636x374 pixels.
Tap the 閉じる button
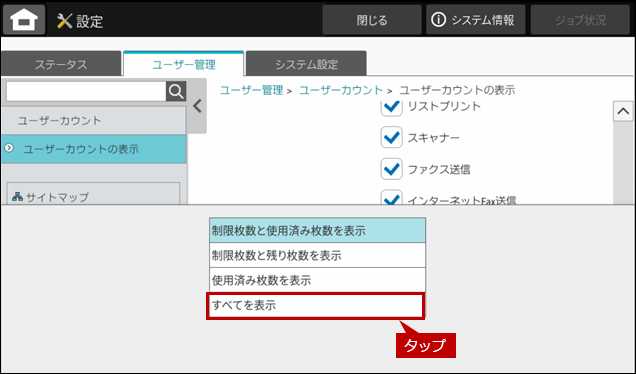click(x=372, y=20)
